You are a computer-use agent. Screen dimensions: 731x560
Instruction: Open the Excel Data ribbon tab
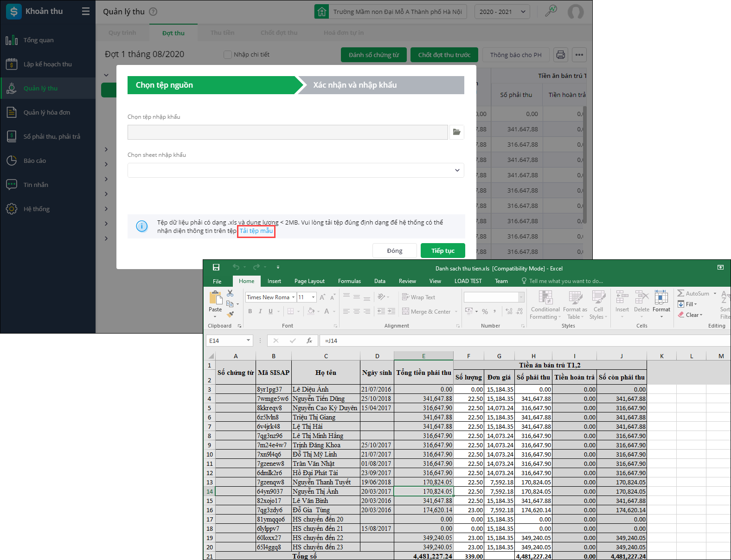pos(380,281)
